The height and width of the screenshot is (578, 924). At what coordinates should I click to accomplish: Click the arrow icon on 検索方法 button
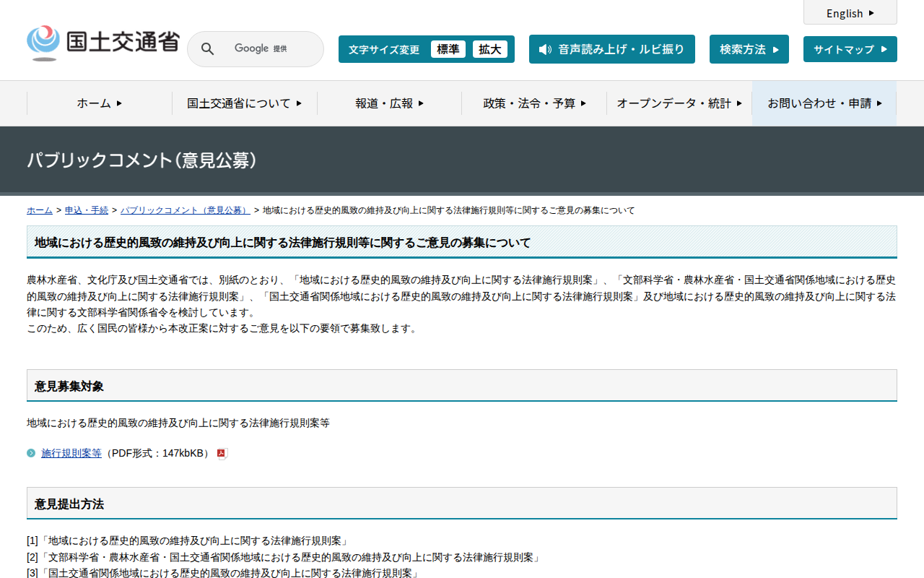click(776, 50)
